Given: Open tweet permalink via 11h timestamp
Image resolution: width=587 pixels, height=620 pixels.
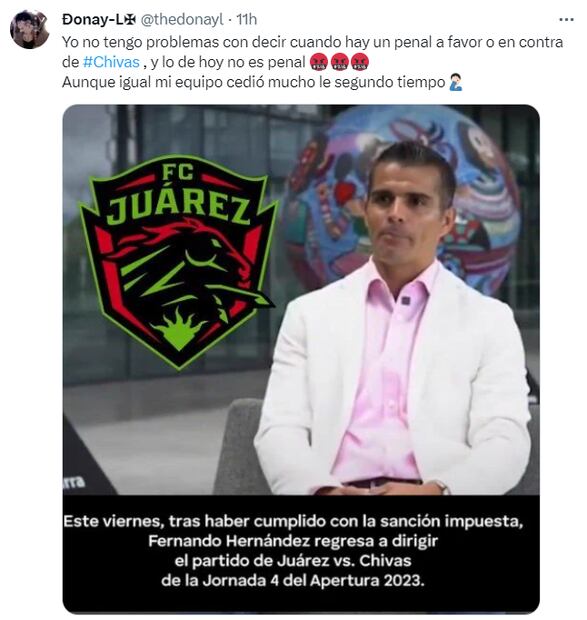Looking at the screenshot, I should pyautogui.click(x=246, y=19).
